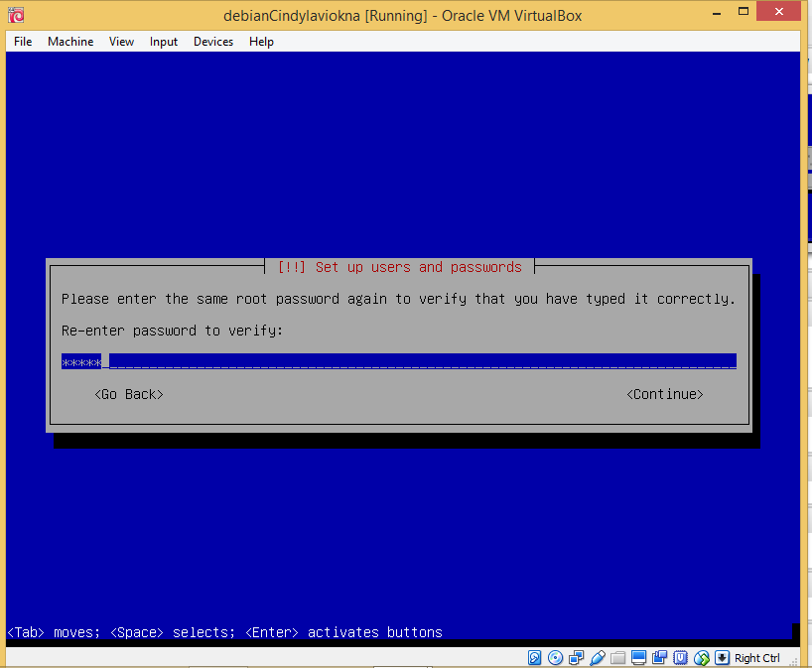Click network adapters icon in status bar
The height and width of the screenshot is (668, 812).
tap(577, 658)
